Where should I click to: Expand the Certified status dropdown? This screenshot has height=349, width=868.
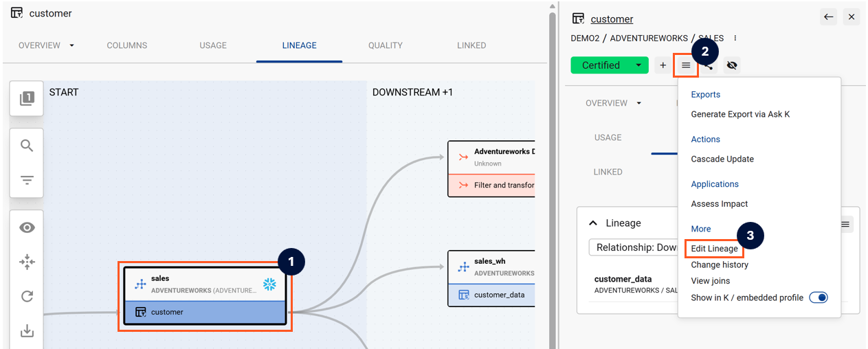638,65
